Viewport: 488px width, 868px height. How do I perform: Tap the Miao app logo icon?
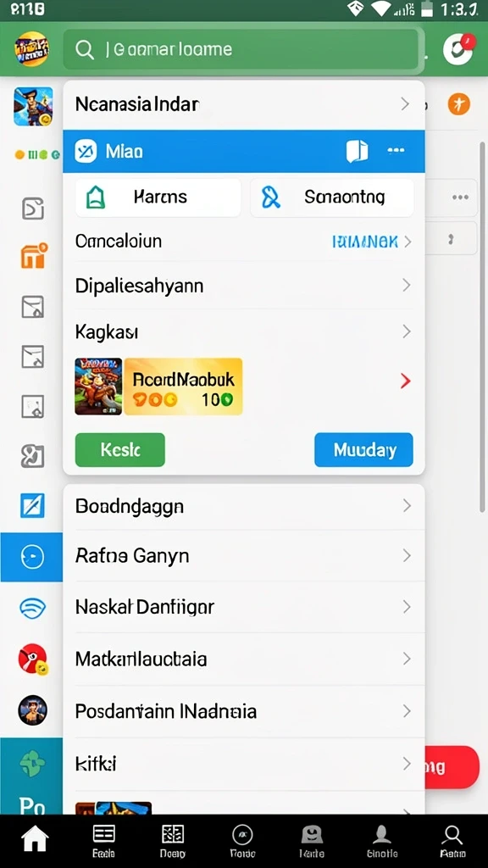click(x=86, y=151)
